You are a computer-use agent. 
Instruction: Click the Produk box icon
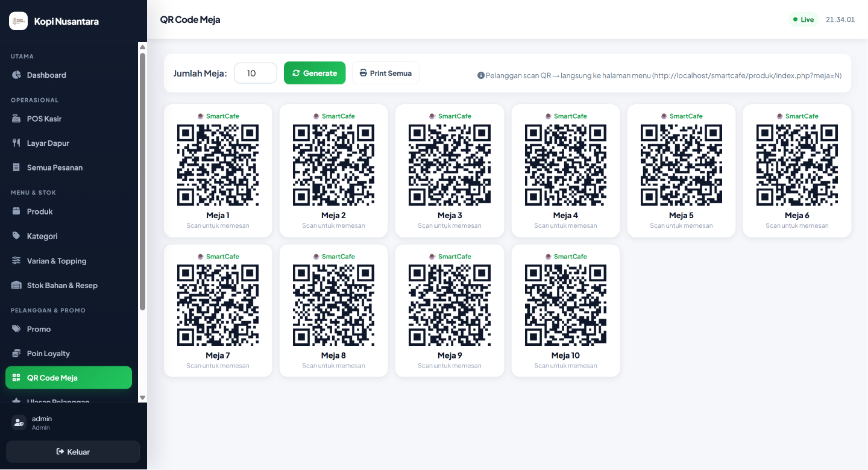(x=16, y=211)
